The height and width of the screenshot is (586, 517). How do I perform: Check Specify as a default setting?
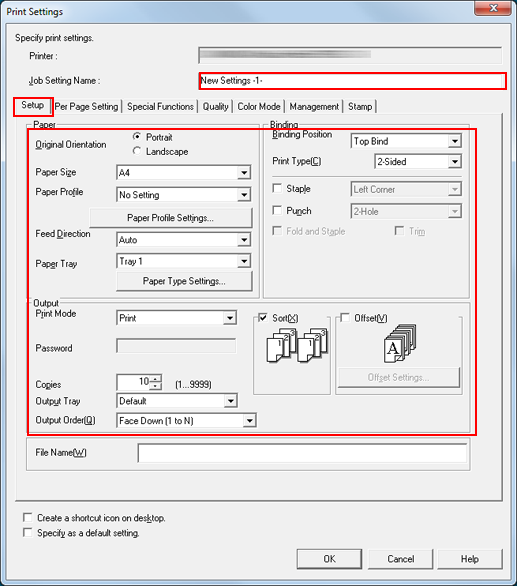tap(27, 532)
